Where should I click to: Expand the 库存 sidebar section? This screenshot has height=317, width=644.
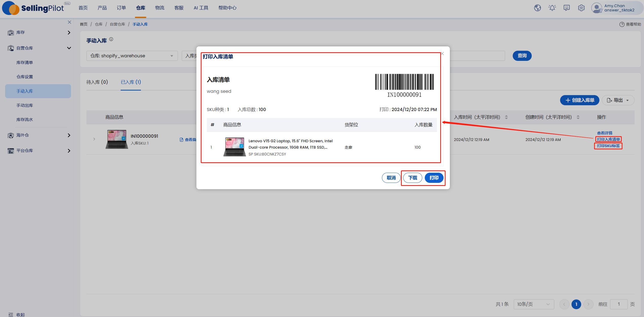38,32
